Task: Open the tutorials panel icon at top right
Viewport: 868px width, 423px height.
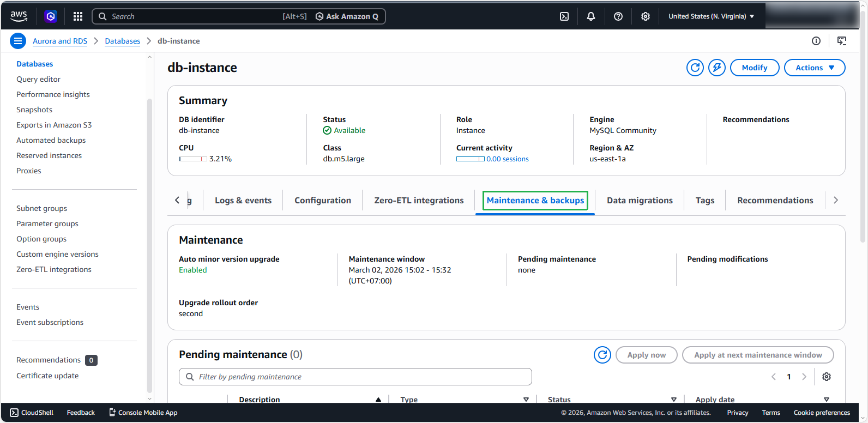Action: (842, 41)
